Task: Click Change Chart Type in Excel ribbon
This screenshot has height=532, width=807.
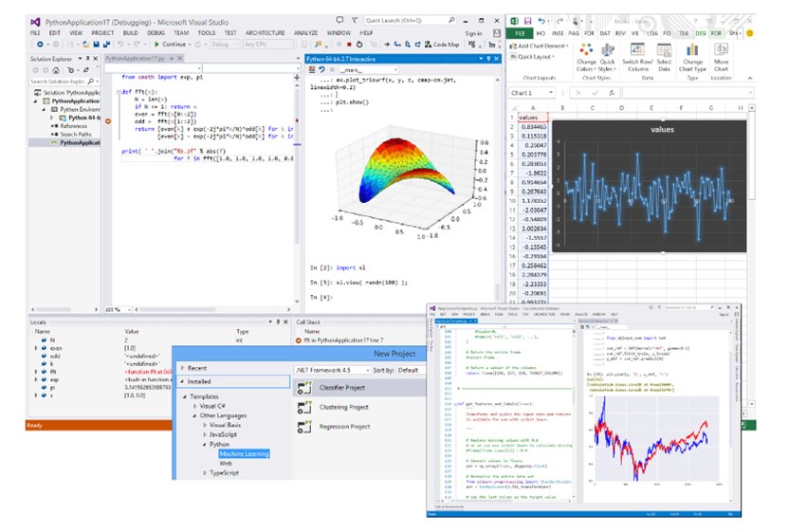Action: (x=692, y=58)
